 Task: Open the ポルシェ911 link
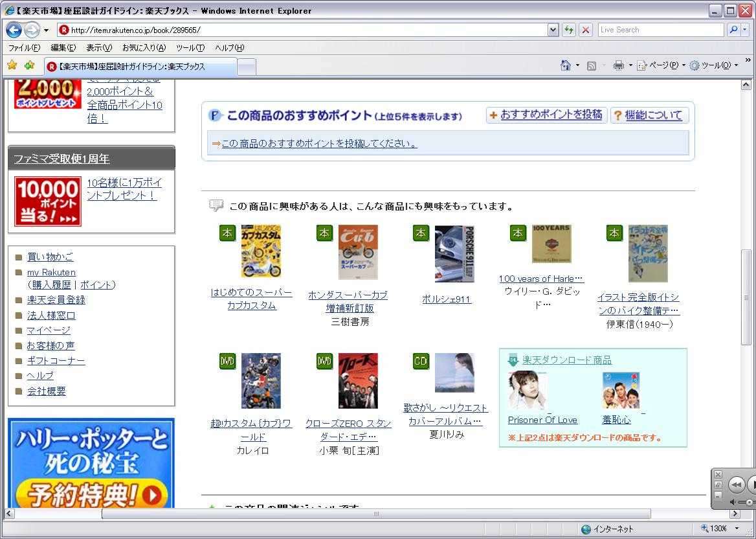pyautogui.click(x=447, y=299)
